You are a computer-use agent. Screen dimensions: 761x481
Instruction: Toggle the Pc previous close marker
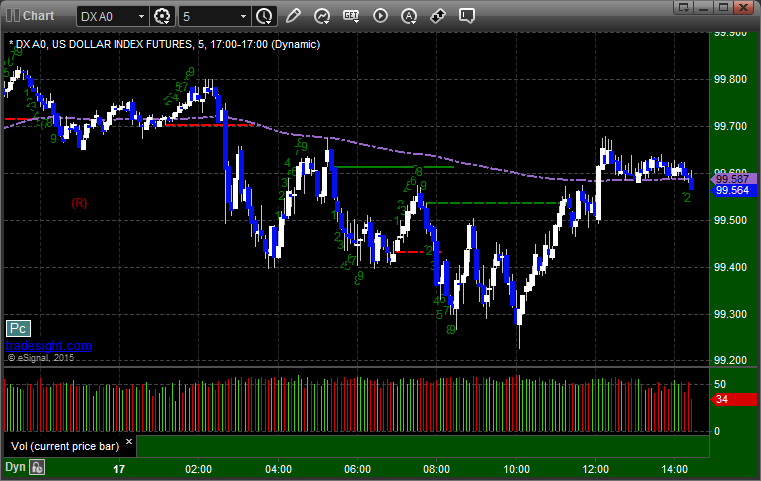pos(18,329)
